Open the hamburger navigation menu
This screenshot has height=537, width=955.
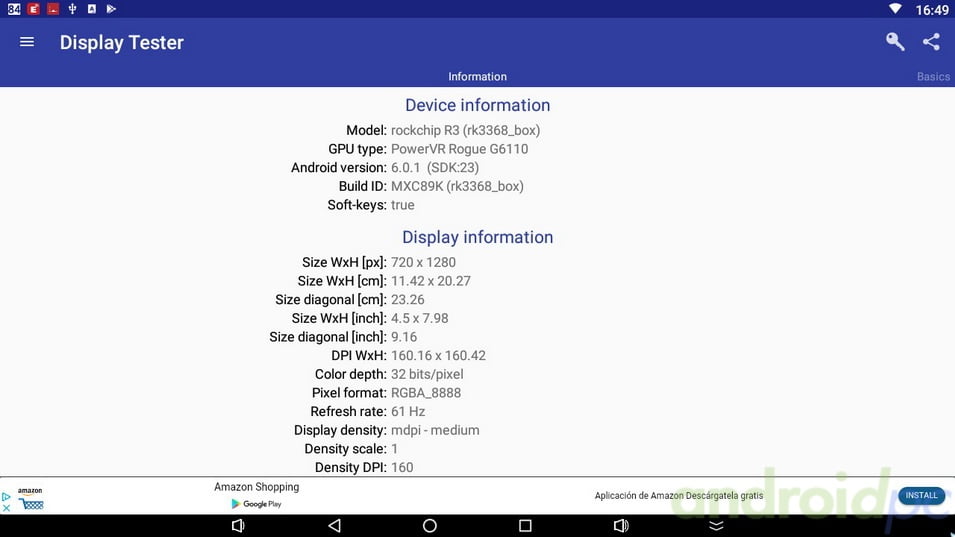(27, 42)
